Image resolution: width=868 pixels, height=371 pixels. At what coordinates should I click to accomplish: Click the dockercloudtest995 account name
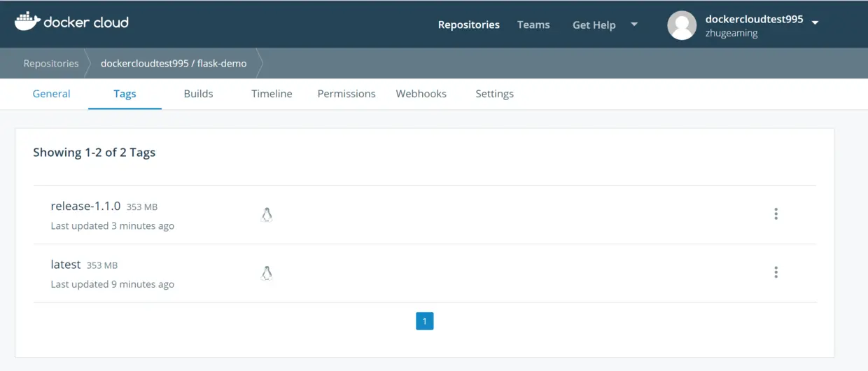[x=754, y=20]
